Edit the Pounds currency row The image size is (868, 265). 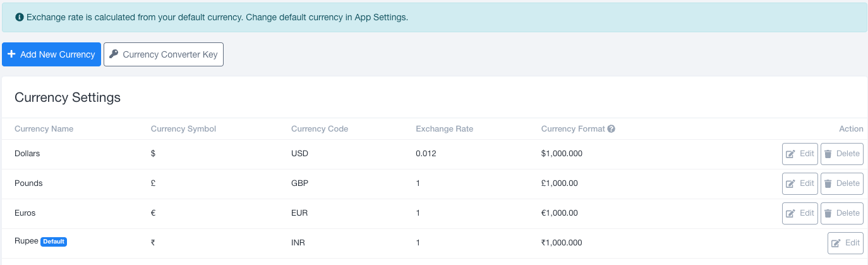(800, 183)
